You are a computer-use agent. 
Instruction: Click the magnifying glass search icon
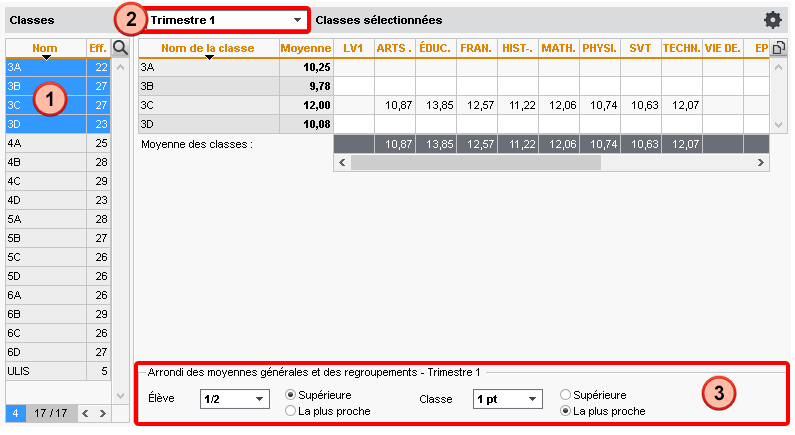120,47
